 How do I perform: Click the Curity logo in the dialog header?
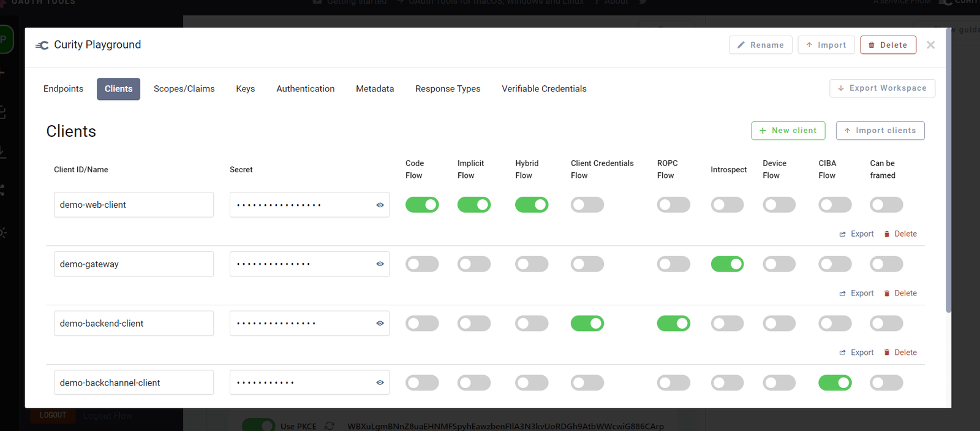coord(42,45)
